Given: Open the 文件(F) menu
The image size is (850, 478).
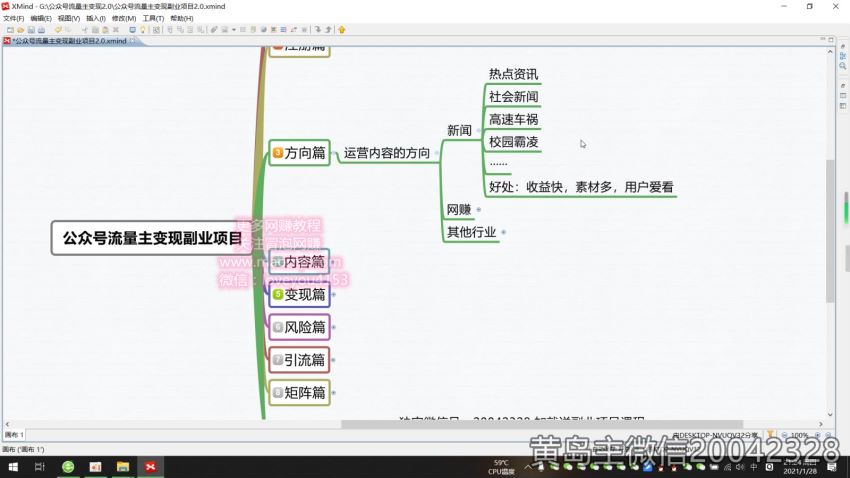Looking at the screenshot, I should 13,18.
